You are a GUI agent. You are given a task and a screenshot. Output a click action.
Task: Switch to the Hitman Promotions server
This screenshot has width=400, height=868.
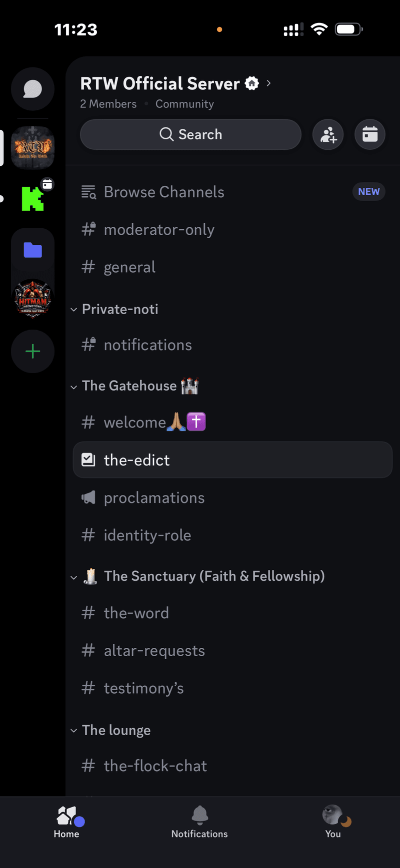[x=33, y=300]
